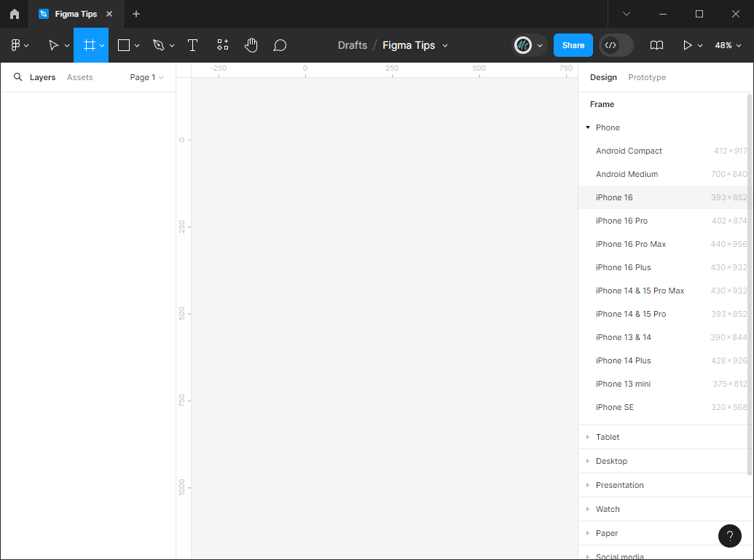The width and height of the screenshot is (754, 560).
Task: Click the user avatar icon
Action: pyautogui.click(x=523, y=45)
